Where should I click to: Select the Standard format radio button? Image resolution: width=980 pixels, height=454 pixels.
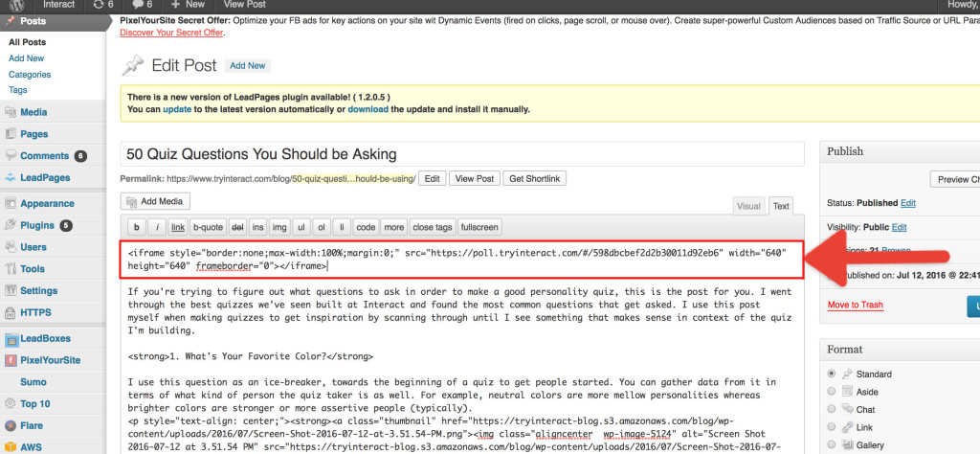tap(832, 374)
